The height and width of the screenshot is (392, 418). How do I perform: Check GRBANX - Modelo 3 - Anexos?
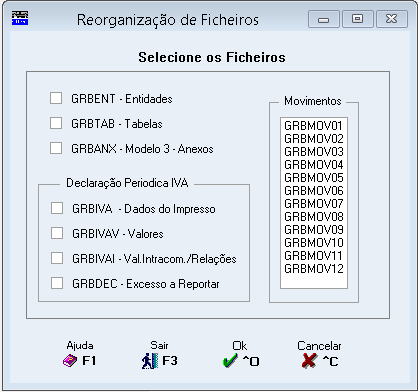coord(56,148)
